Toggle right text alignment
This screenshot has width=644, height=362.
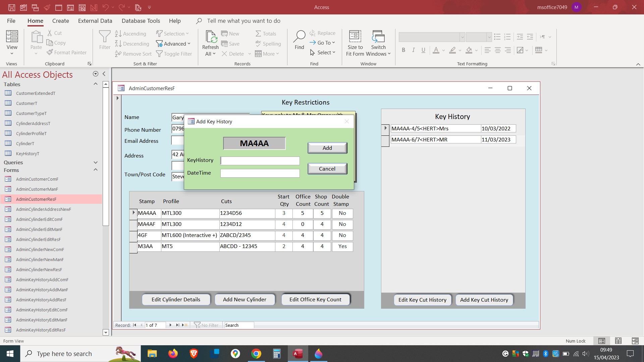(508, 50)
